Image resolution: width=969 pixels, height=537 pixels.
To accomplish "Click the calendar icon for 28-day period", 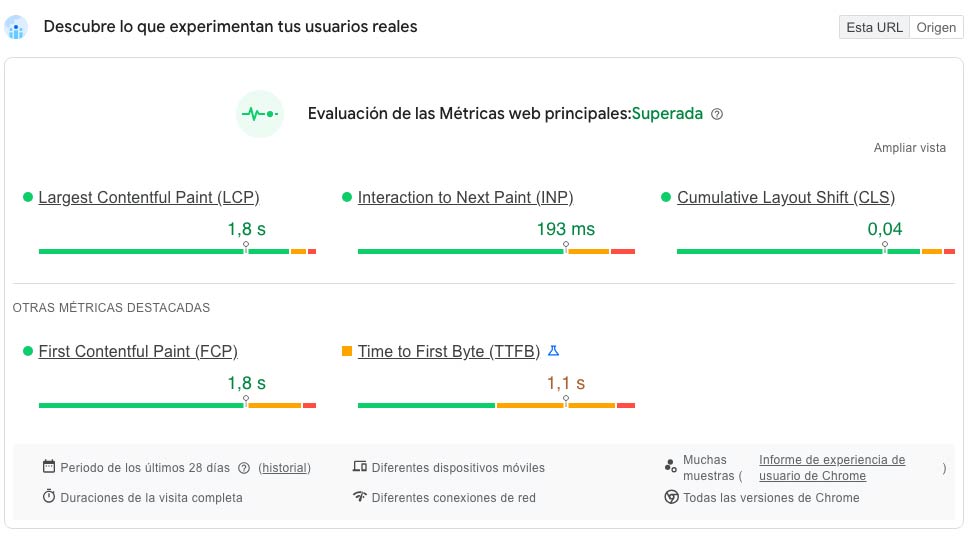I will pos(48,467).
